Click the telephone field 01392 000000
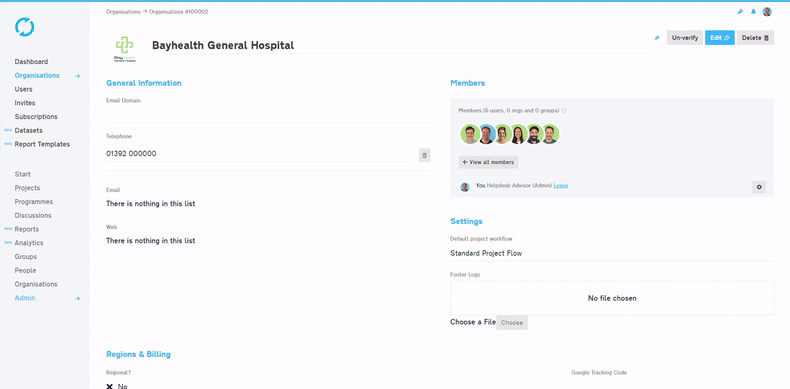Viewport: 790px width, 389px height. (257, 154)
